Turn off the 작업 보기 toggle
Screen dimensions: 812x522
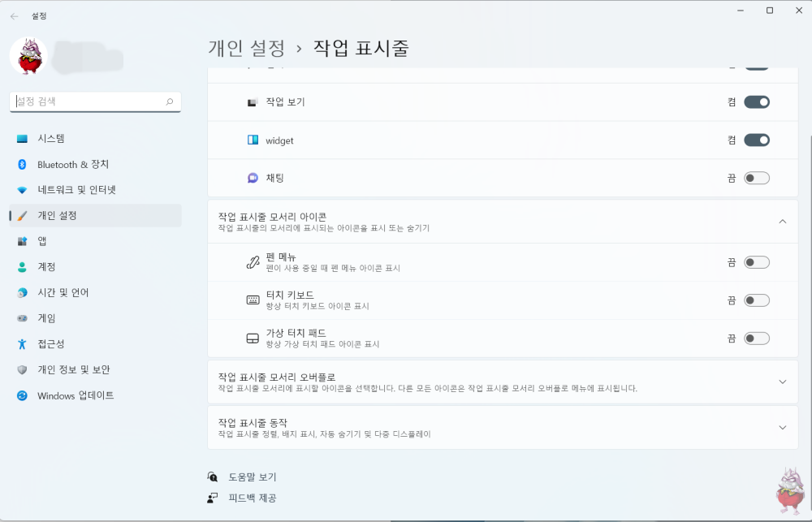coord(757,102)
